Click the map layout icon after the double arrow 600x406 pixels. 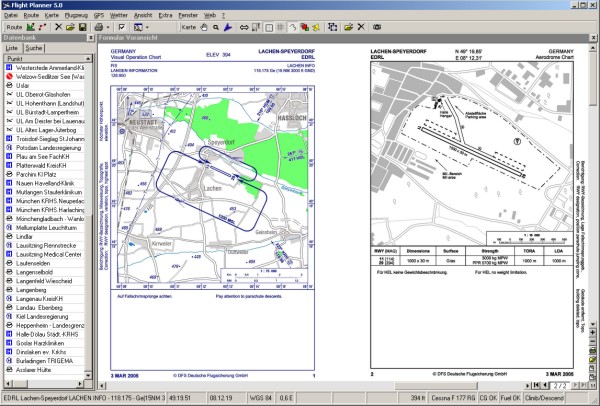click(x=256, y=27)
